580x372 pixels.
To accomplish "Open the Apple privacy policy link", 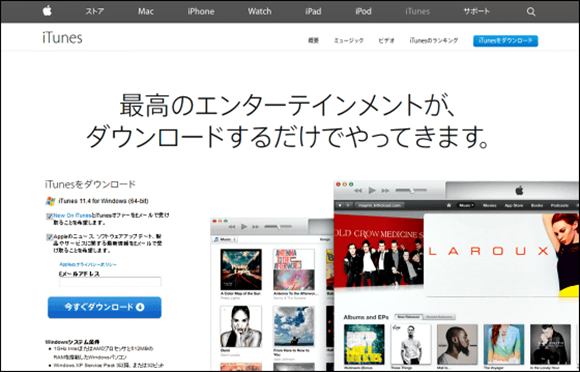I will pyautogui.click(x=88, y=264).
